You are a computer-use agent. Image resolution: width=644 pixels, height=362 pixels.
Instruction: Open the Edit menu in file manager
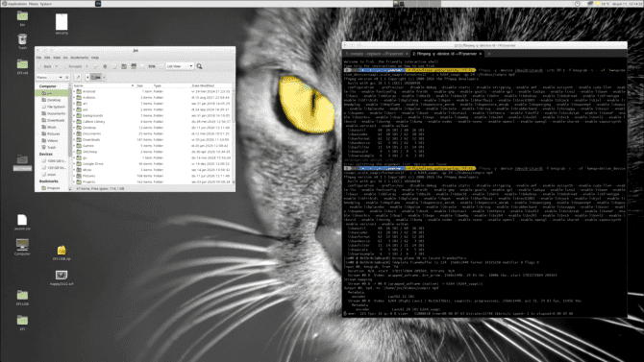click(47, 58)
